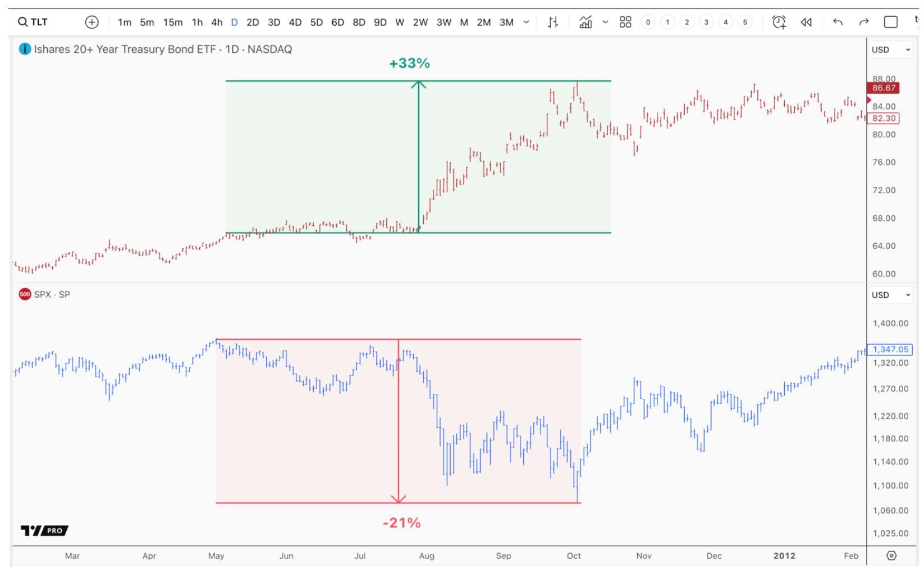Open the USD currency dropdown on TLT pane
Image resolution: width=924 pixels, height=574 pixels.
[x=891, y=49]
